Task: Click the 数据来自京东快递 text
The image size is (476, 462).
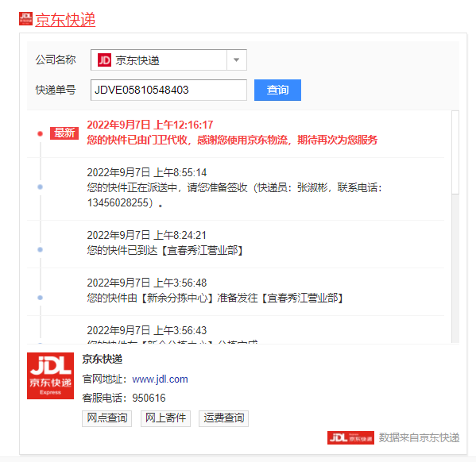Action: (419, 437)
